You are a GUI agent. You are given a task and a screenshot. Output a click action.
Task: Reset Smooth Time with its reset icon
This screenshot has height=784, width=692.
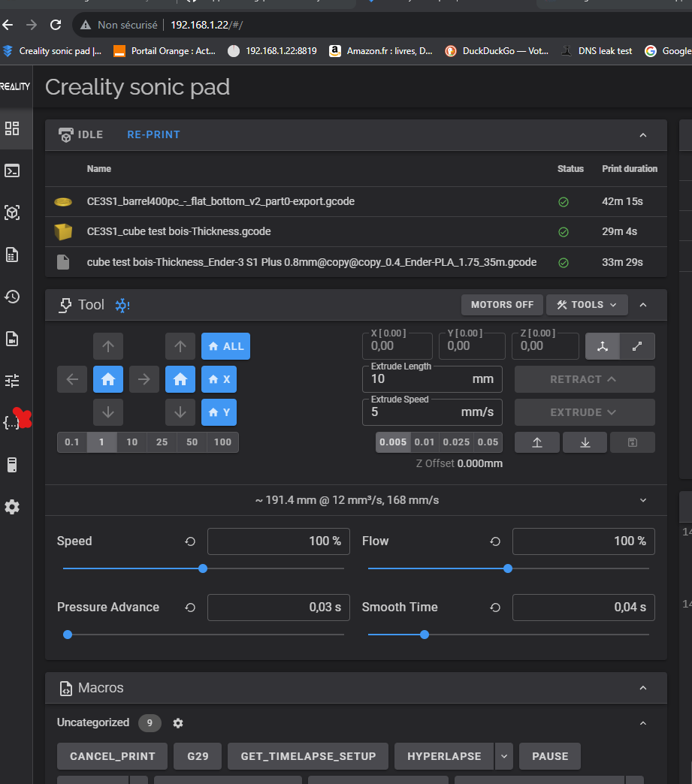click(495, 607)
